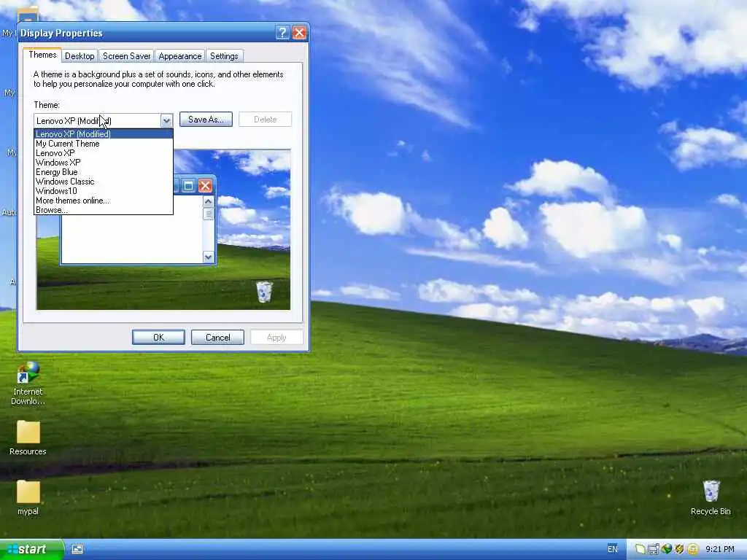Choose the Browse... entry in the list
This screenshot has width=747, height=560.
point(104,209)
